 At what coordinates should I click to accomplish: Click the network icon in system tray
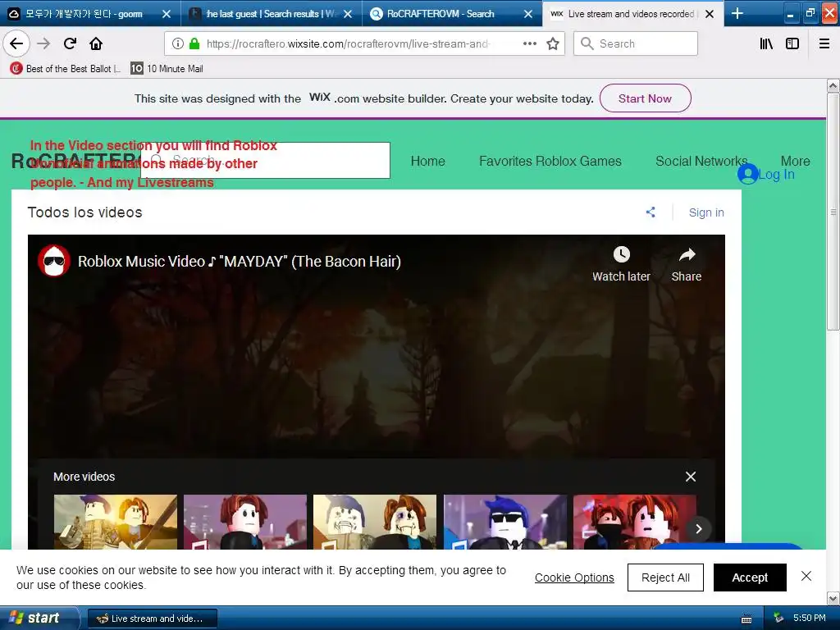pyautogui.click(x=778, y=618)
